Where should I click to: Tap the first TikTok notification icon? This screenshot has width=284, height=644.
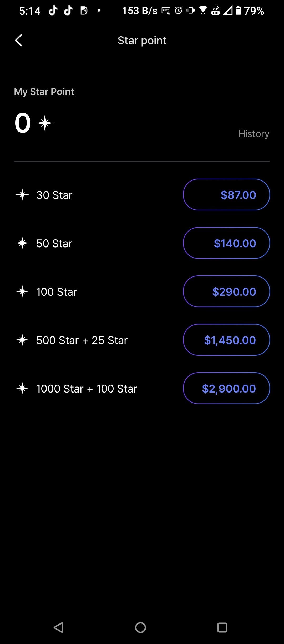coord(53,11)
